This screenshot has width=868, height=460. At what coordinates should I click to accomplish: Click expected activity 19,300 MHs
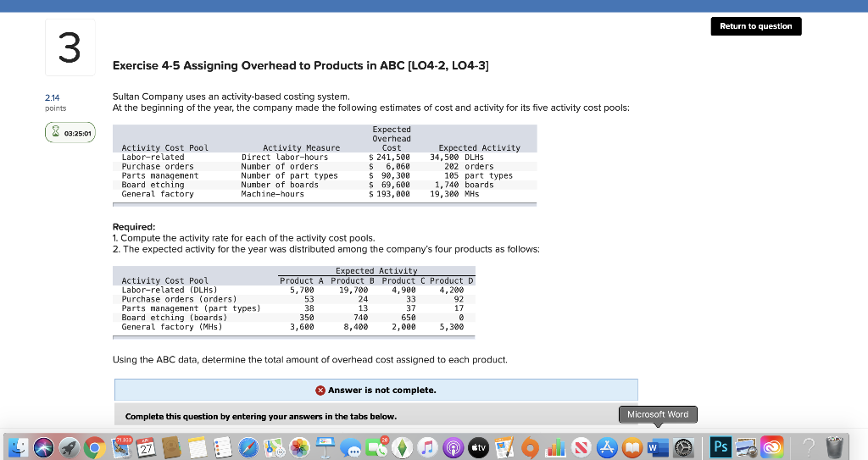[454, 194]
